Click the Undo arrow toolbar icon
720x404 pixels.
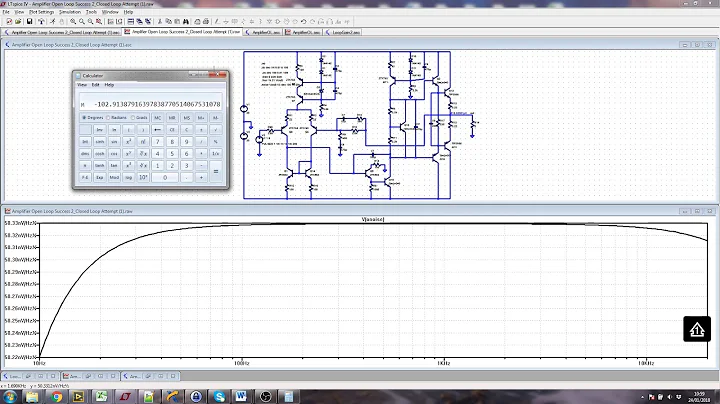[304, 22]
